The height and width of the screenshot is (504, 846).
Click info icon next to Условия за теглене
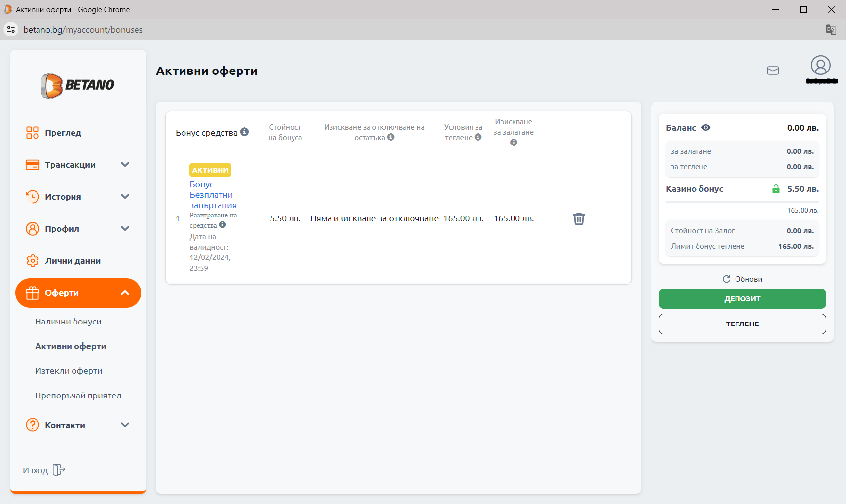[x=478, y=137]
